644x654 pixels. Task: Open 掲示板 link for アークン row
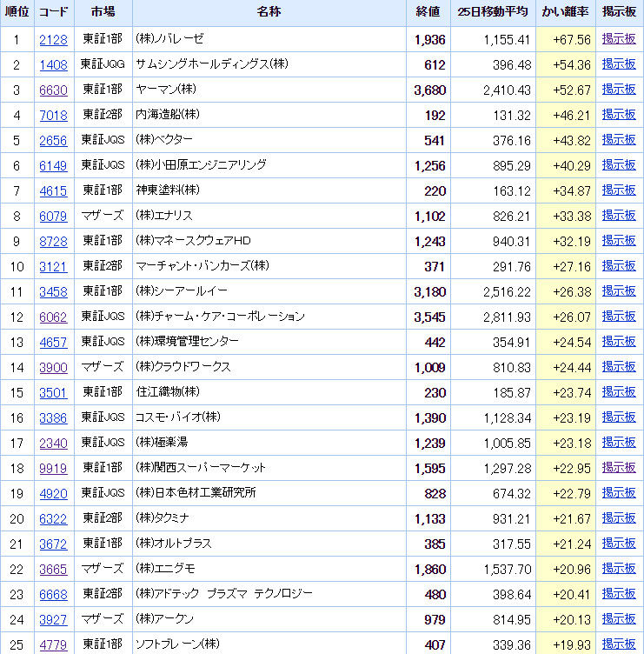[x=619, y=619]
